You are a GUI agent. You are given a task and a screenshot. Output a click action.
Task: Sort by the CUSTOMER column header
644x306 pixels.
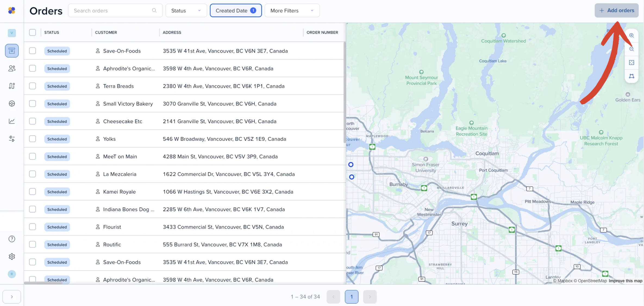coord(106,32)
